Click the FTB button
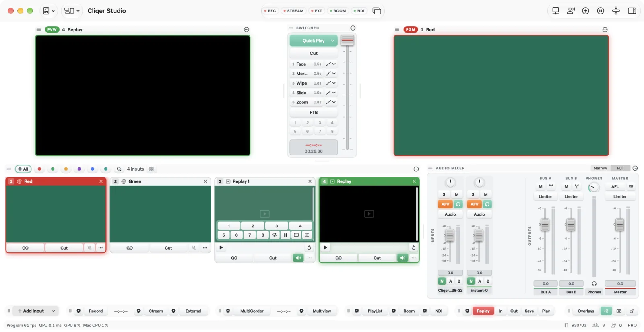 [x=314, y=113]
